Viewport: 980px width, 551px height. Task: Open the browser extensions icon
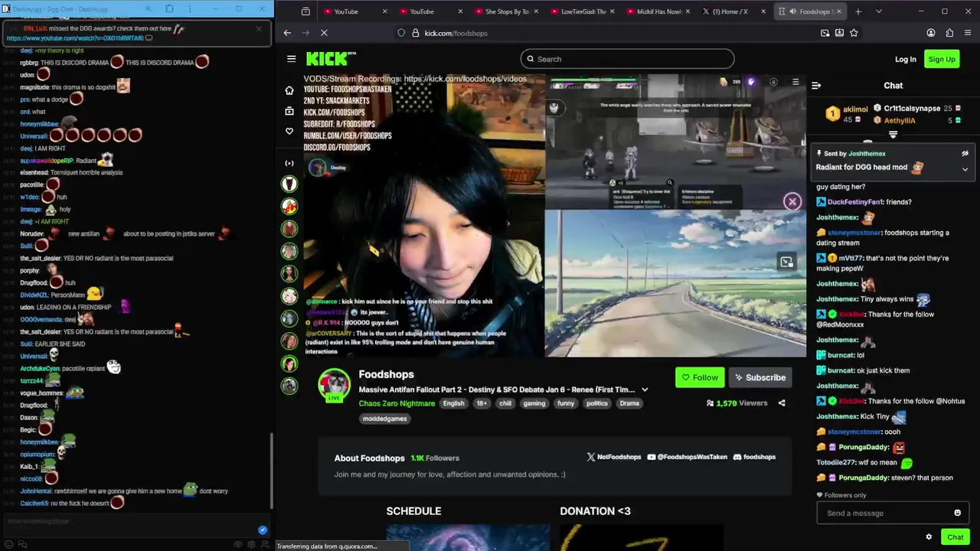(949, 33)
